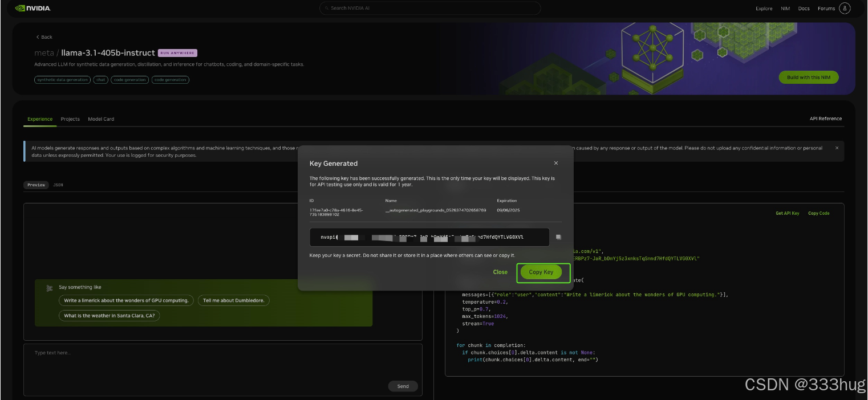Switch to the Model Card tab

(x=101, y=119)
